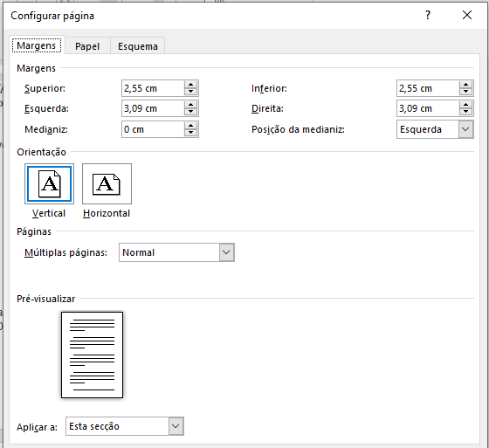Decrease the Medianiz value with down arrow
This screenshot has height=448, width=489.
click(x=190, y=133)
